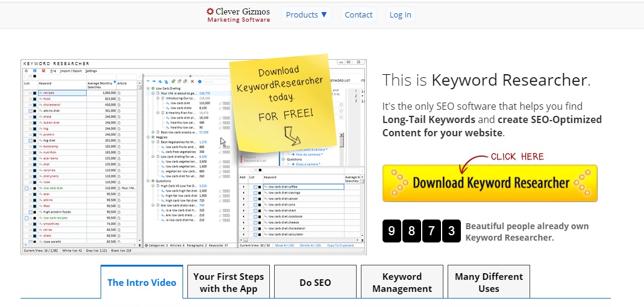Toggle the blue checkbox in hcg diet row
The height and width of the screenshot is (307, 644).
point(30,141)
